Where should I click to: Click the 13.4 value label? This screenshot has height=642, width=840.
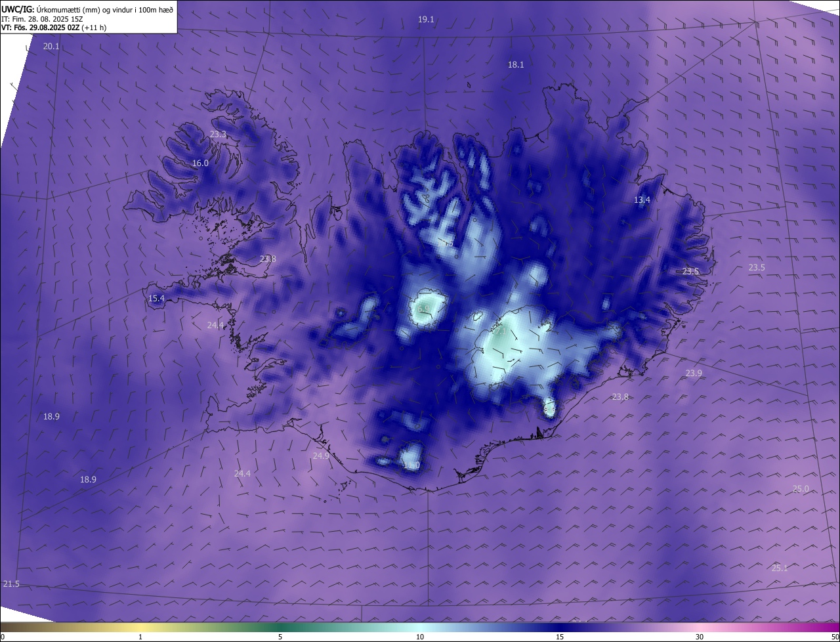[642, 200]
